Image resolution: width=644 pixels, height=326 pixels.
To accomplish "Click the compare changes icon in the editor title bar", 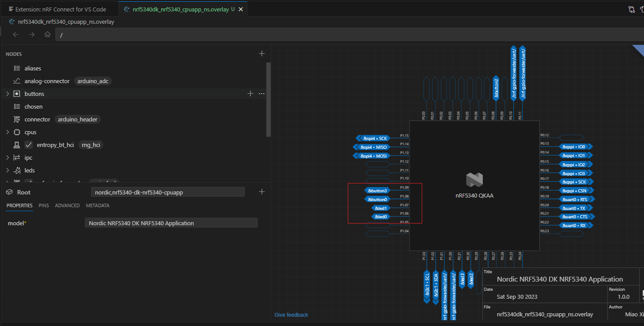I will click(x=631, y=9).
